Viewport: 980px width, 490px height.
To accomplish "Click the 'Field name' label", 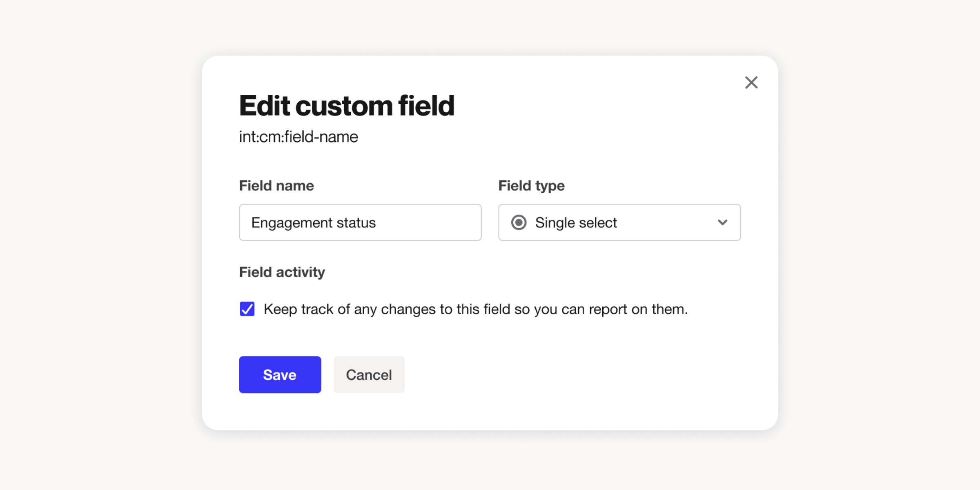I will point(276,186).
